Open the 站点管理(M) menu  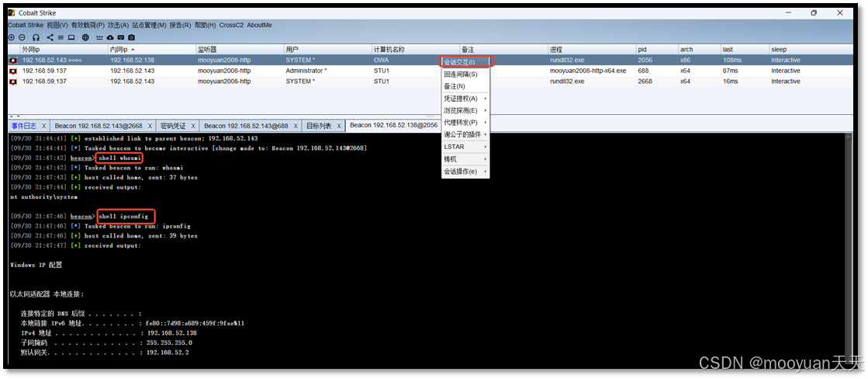pos(149,25)
